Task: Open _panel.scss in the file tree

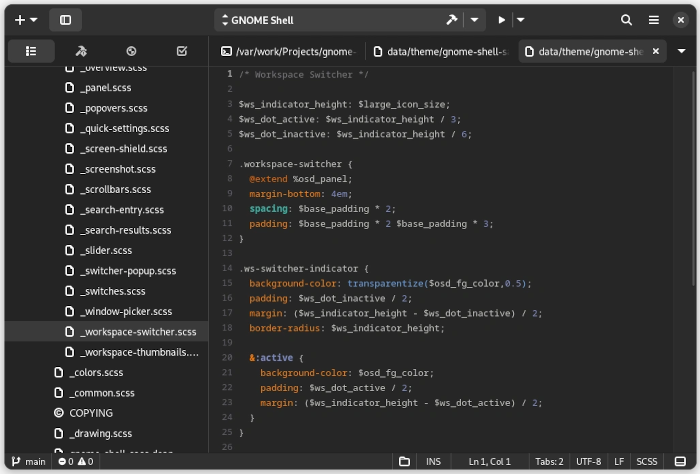Action: (105, 88)
